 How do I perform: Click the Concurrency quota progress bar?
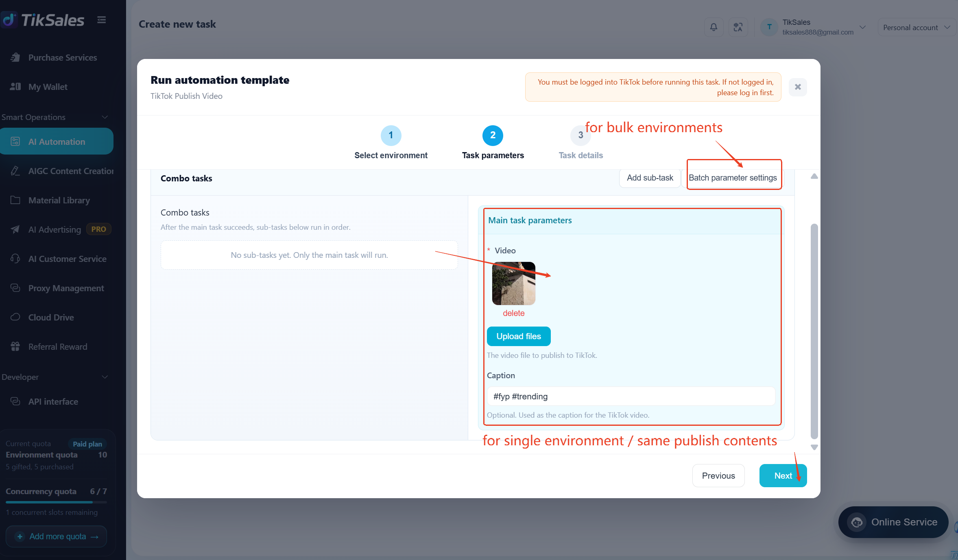pos(57,502)
